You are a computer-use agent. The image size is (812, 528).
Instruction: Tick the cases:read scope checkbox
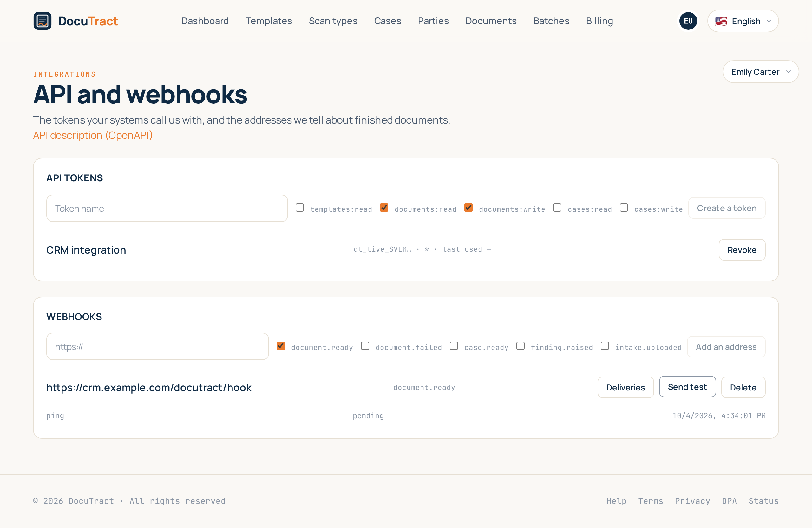pos(557,208)
